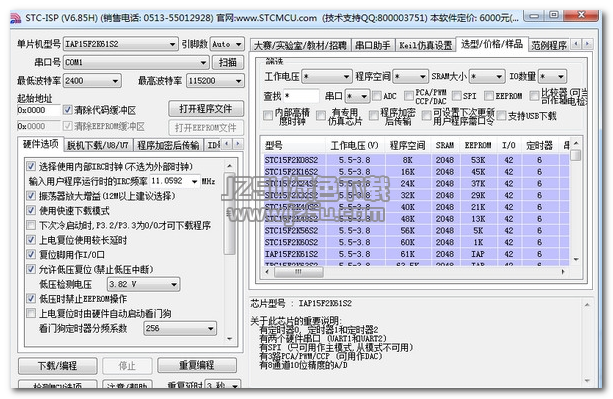Toggle 低压时禁止EEPROM操作 checkbox
Viewport: 613px width, 399px height.
point(31,299)
